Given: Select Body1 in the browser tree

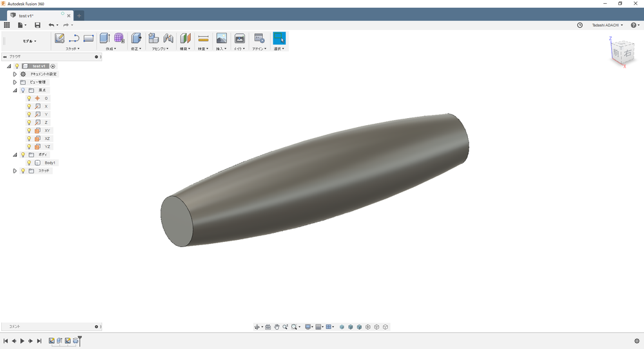Looking at the screenshot, I should 50,163.
